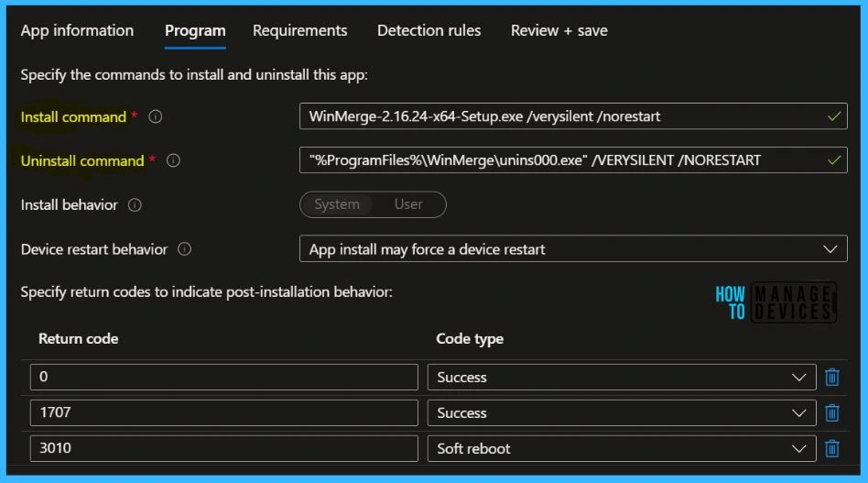Image resolution: width=868 pixels, height=483 pixels.
Task: Open the Device restart behavior dropdown
Action: coord(573,248)
